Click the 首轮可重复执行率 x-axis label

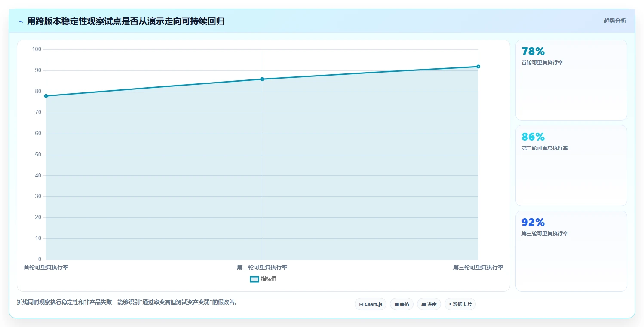(x=46, y=267)
